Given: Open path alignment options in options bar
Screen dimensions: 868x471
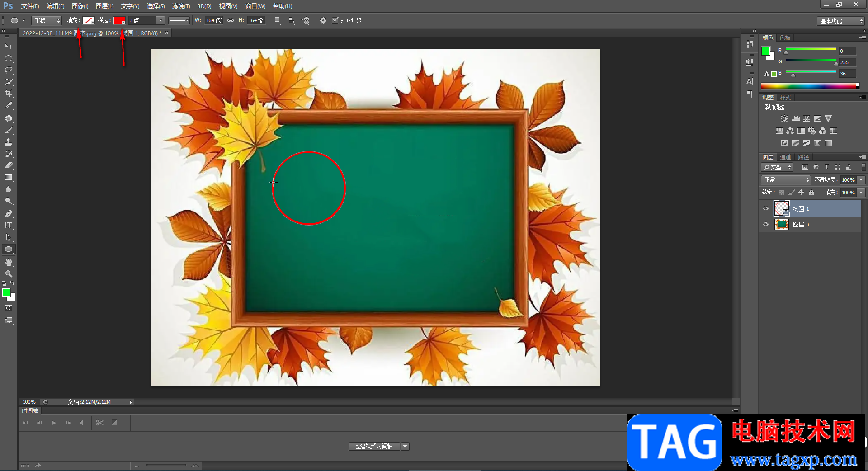Looking at the screenshot, I should pyautogui.click(x=291, y=20).
